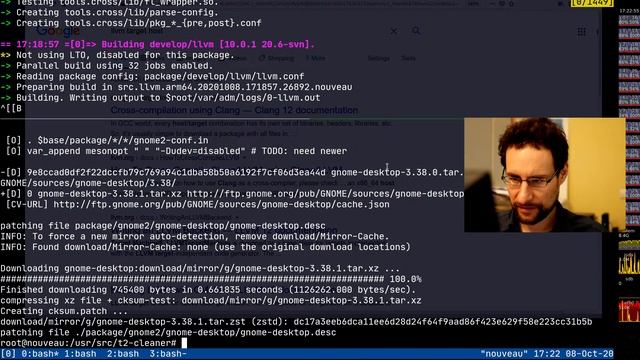
Task: Switch to the 3:bash- tmux window
Action: point(168,354)
